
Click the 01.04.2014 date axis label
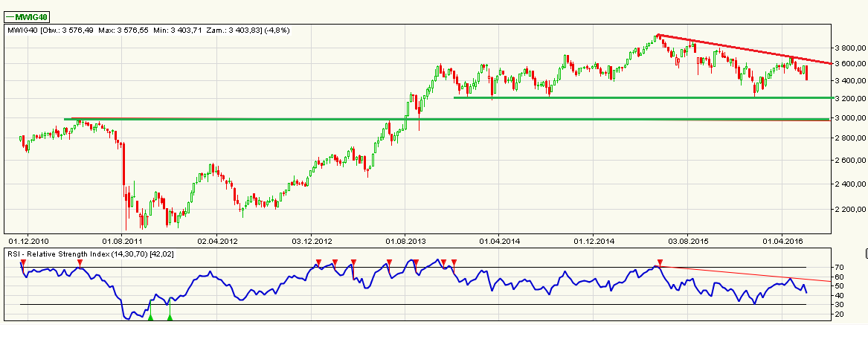pos(499,241)
